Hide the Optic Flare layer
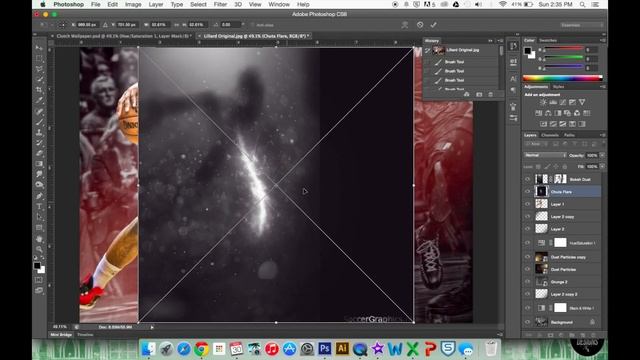This screenshot has height=360, width=640. (527, 191)
